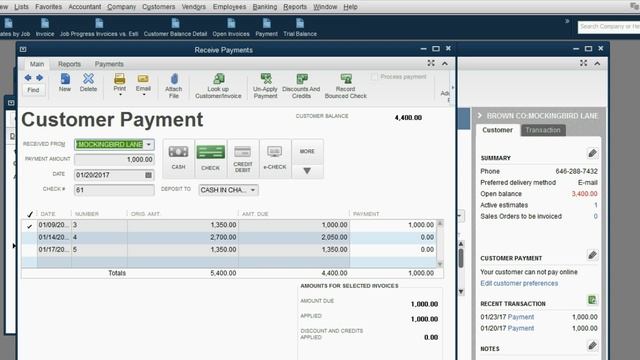
Task: Click the Search Company or Help field
Action: click(609, 27)
